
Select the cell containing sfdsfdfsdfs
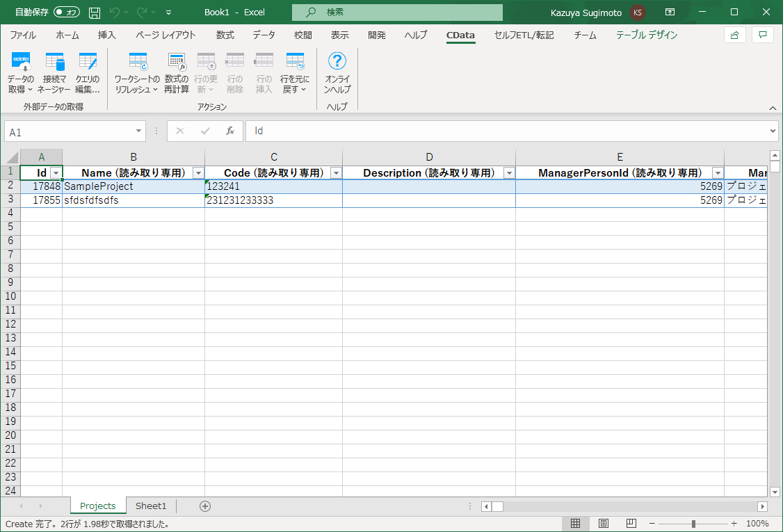coord(134,200)
